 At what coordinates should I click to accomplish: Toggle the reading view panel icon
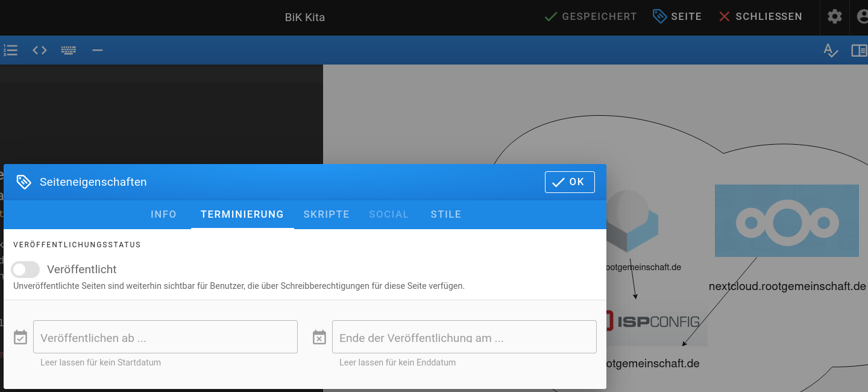(x=860, y=51)
